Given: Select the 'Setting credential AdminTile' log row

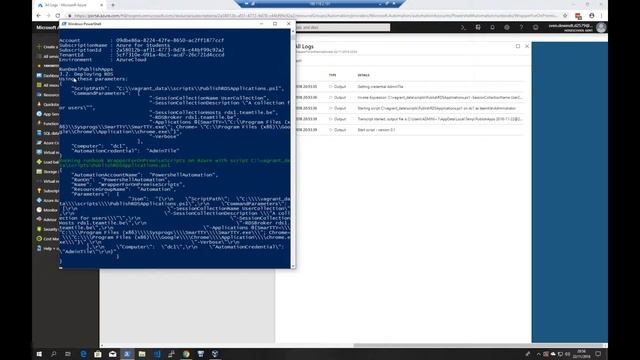Looking at the screenshot, I should point(409,87).
